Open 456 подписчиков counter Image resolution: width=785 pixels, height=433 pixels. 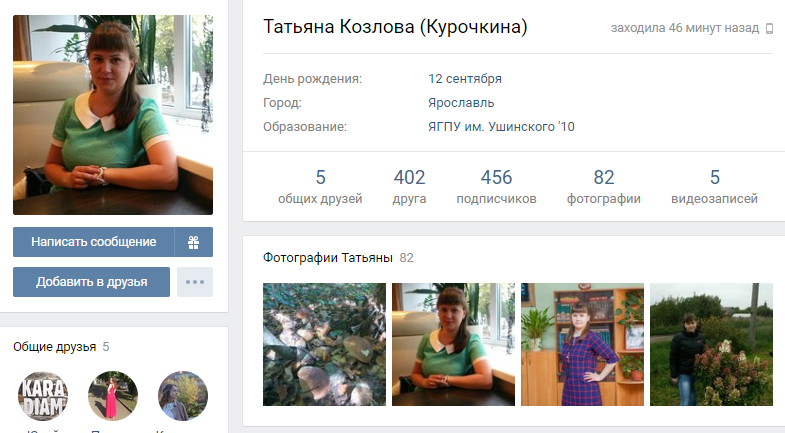tap(496, 187)
